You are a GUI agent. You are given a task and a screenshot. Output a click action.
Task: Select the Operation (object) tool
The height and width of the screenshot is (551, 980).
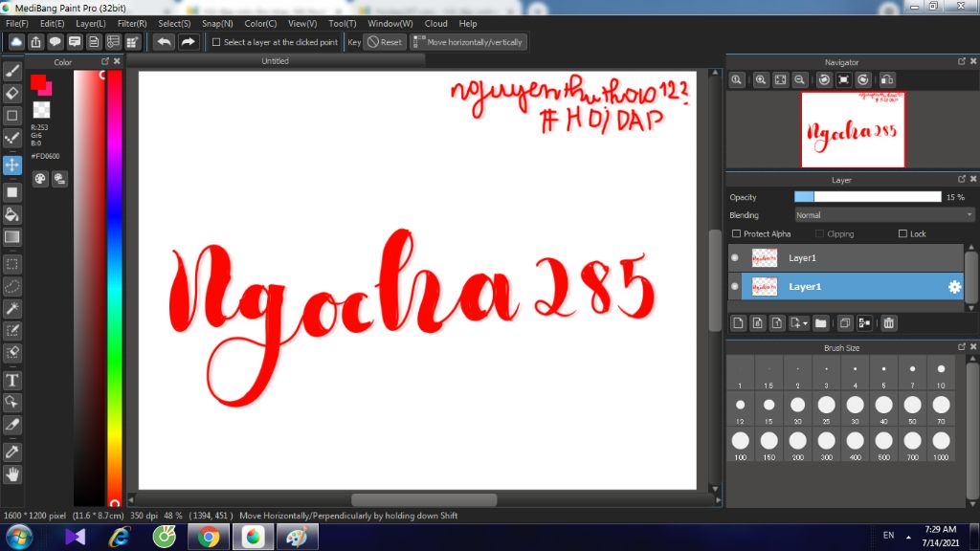pos(11,402)
